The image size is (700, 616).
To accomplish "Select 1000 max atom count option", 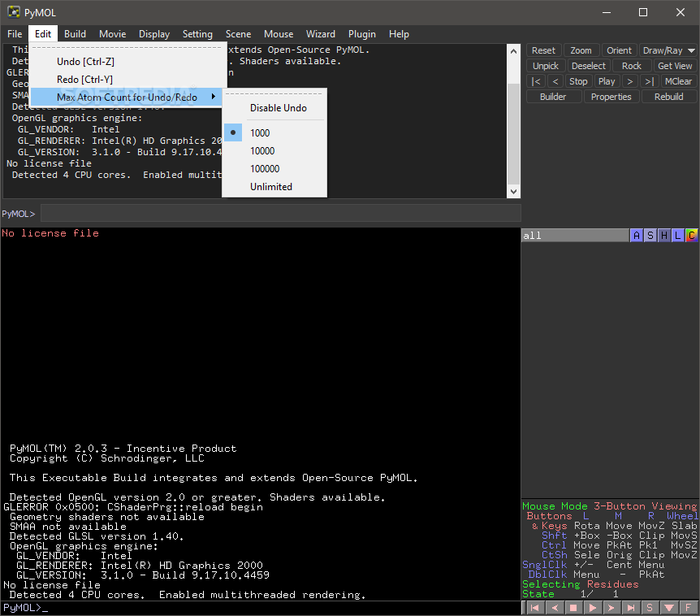I will 274,132.
